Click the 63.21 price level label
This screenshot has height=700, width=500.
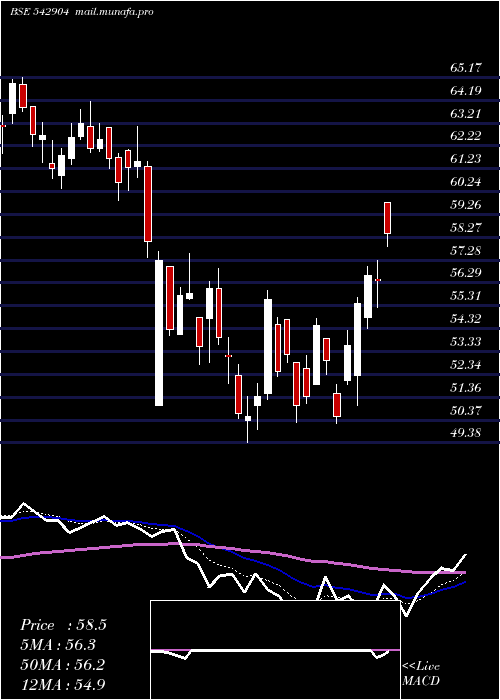tap(466, 113)
